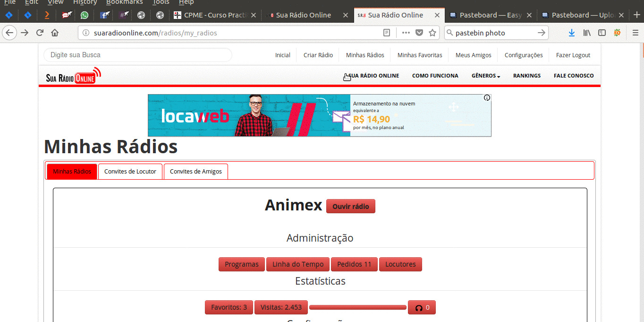Focus the Digite sua Busca field
The height and width of the screenshot is (322, 644).
pos(138,55)
